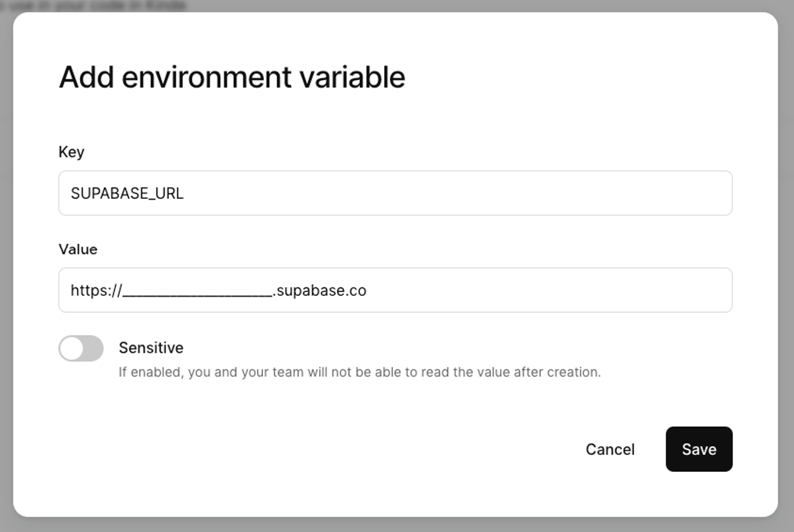Focus the Key input field
This screenshot has height=532, width=794.
(x=395, y=193)
